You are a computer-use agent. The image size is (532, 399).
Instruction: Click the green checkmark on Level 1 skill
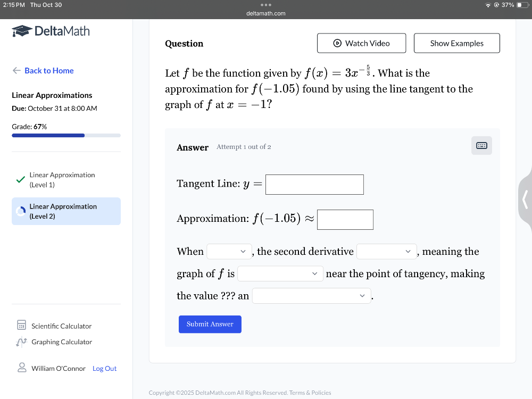(x=20, y=179)
